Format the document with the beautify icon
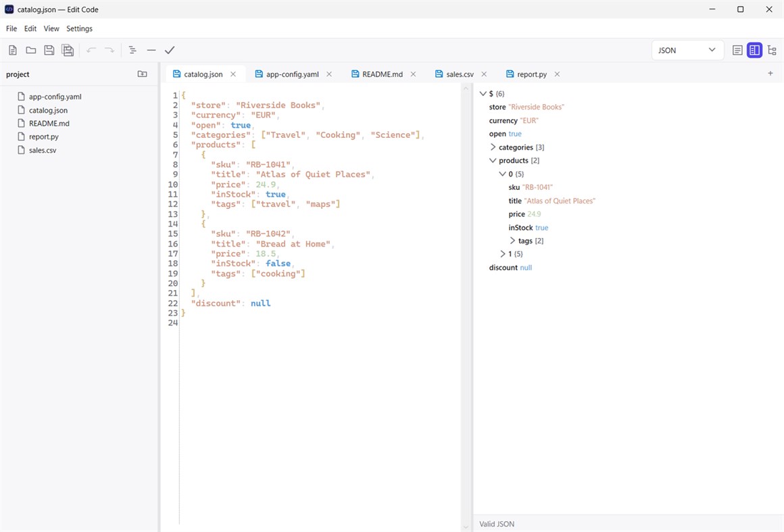The image size is (784, 532). 132,50
